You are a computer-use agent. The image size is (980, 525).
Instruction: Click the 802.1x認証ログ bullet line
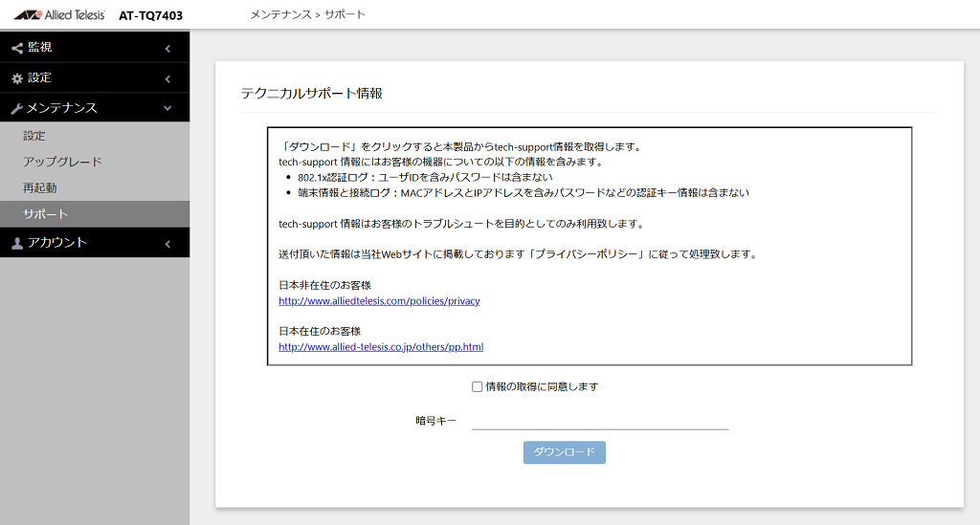pos(425,177)
